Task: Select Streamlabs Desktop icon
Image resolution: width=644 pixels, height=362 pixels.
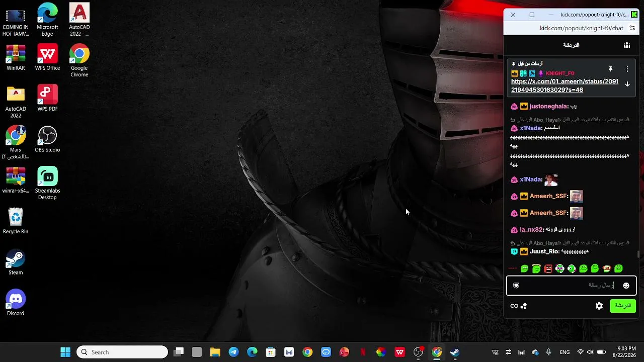Action: pos(47,184)
